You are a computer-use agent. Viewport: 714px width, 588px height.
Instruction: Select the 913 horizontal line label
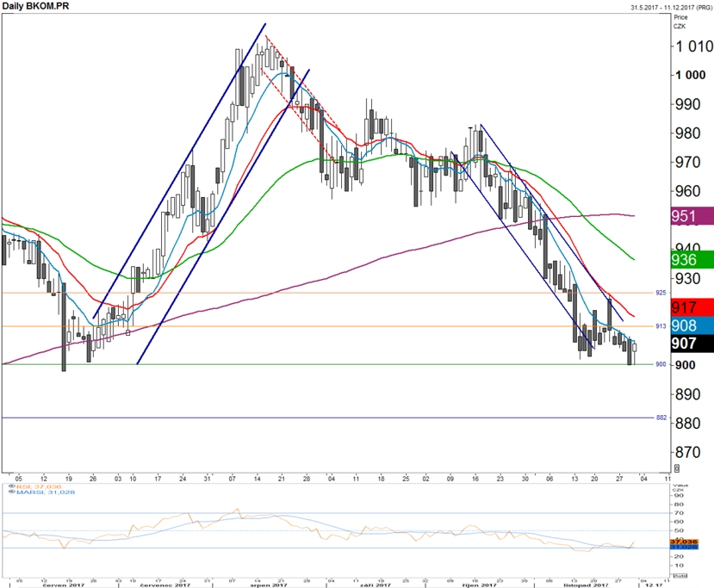pos(661,326)
